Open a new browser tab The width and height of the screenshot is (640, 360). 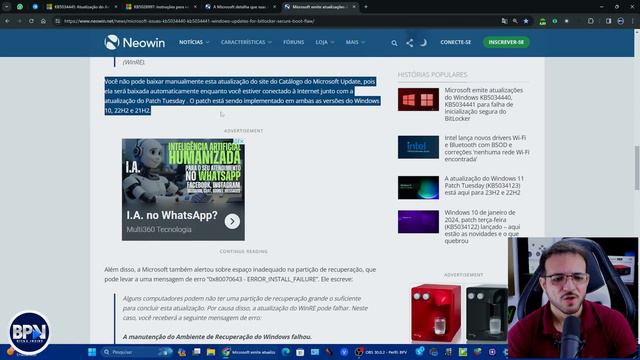[x=366, y=7]
